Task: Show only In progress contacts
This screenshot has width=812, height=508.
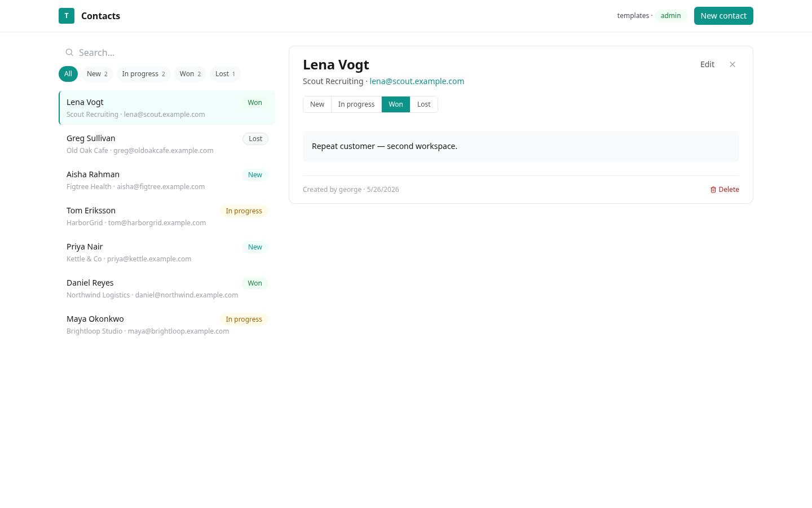Action: coord(144,74)
